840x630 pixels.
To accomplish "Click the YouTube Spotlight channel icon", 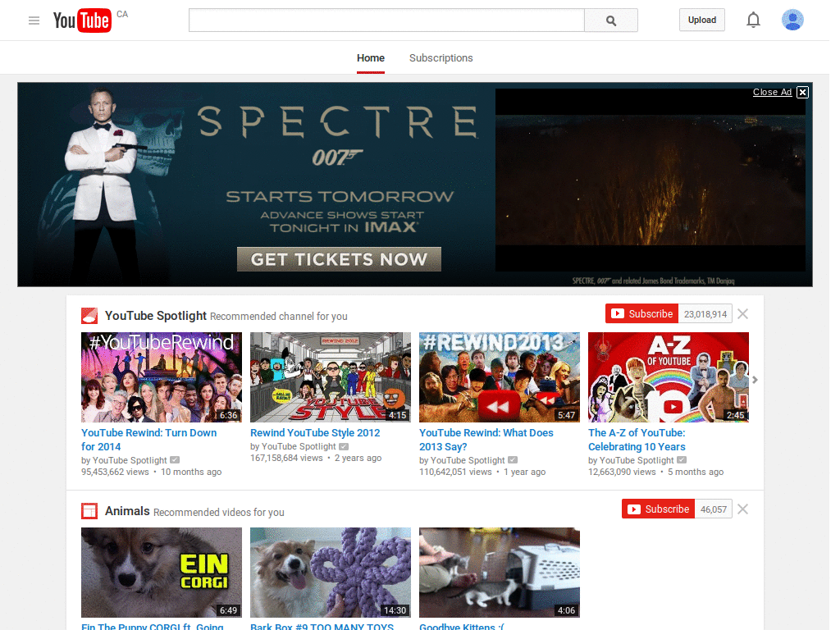I will (89, 316).
